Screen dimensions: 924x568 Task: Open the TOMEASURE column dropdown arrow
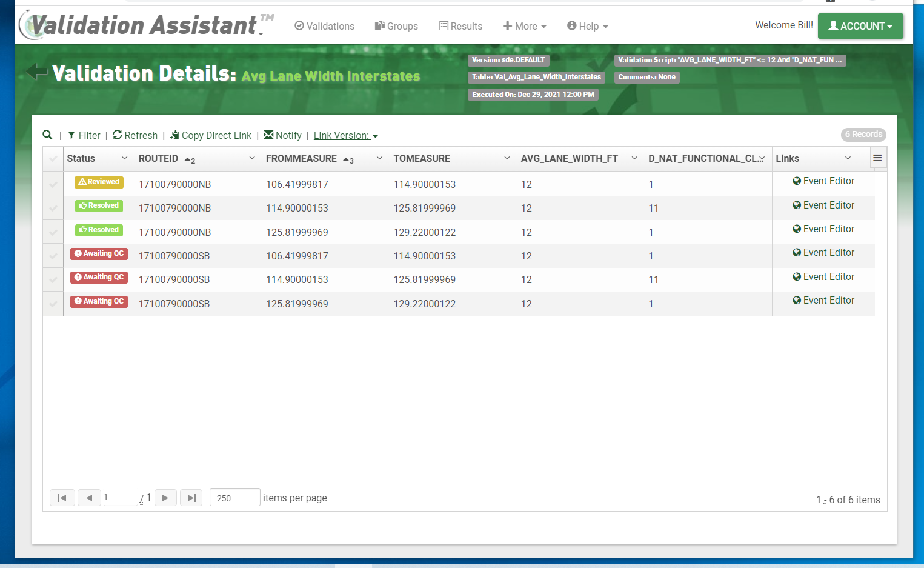click(x=507, y=158)
